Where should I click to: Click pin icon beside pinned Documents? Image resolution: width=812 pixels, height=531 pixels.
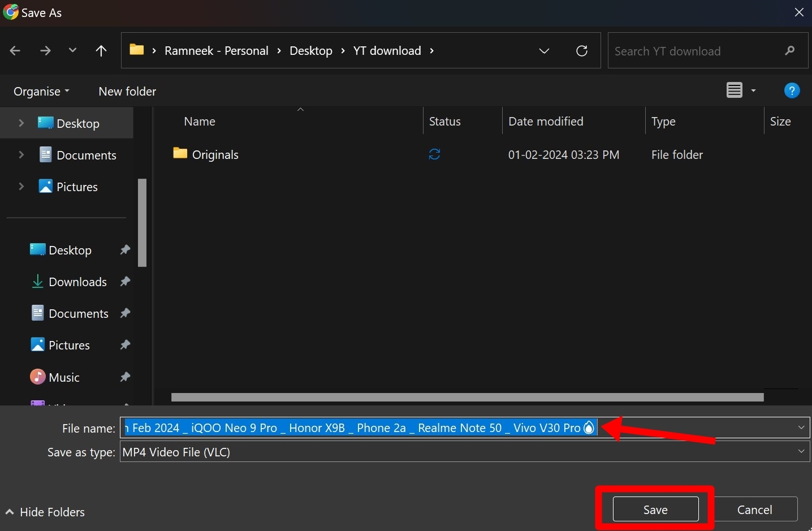125,313
